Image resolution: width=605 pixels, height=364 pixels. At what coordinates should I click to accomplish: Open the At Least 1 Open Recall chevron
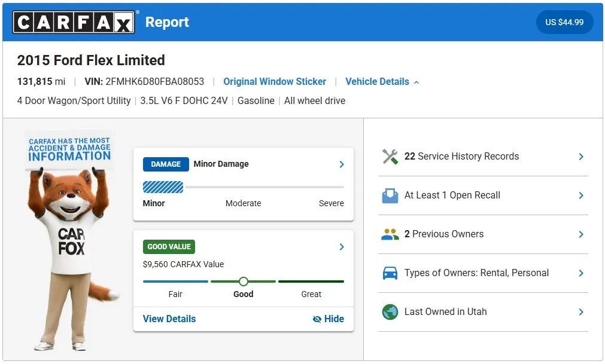[x=581, y=195]
